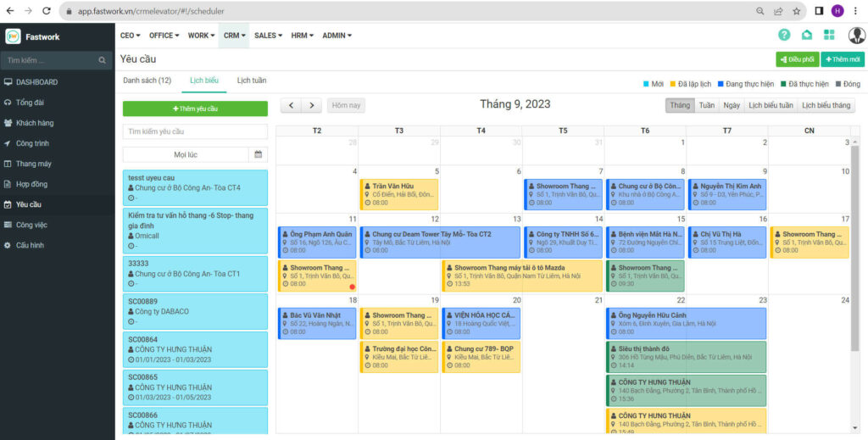
Task: Click the browser address bar URL
Action: [x=151, y=11]
